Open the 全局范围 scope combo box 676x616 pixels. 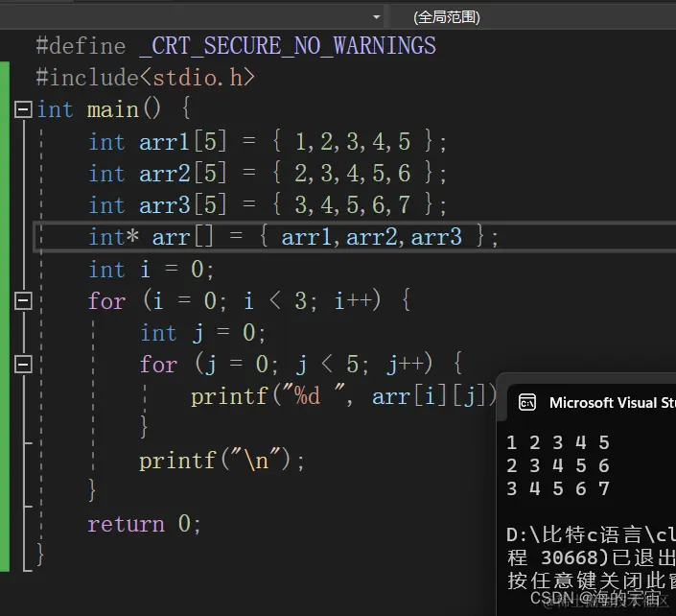coord(533,17)
